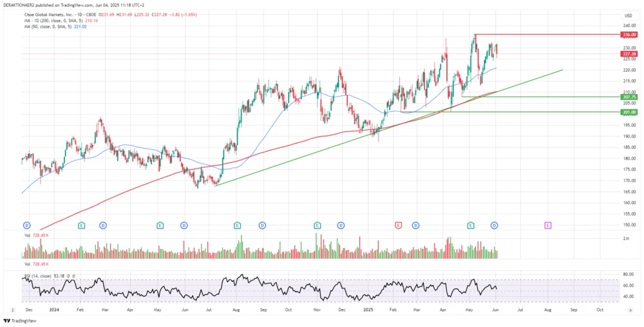Click the timezone Z icon on the time axis
The height and width of the screenshot is (327, 644).
pyautogui.click(x=13, y=310)
